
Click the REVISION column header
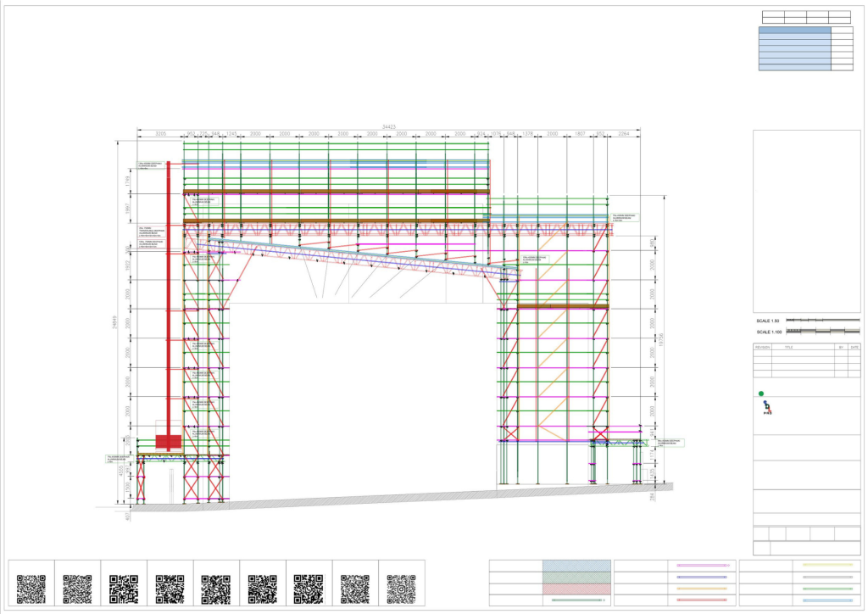point(762,347)
